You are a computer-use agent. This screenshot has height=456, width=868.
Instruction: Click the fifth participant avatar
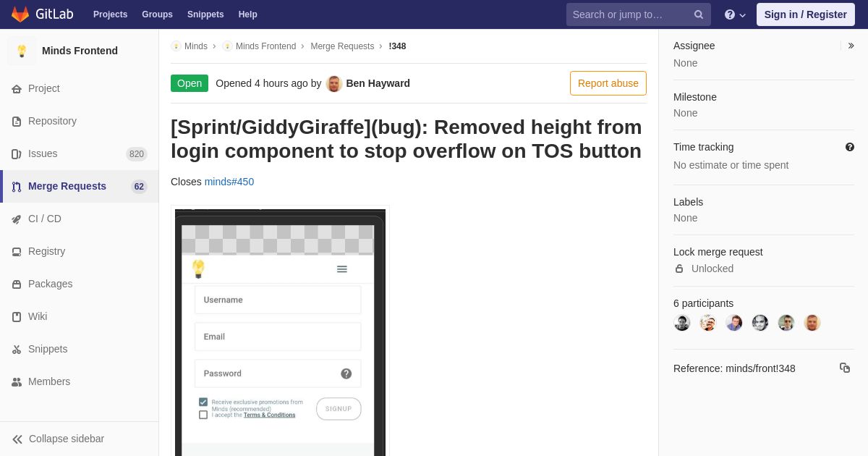pyautogui.click(x=786, y=323)
